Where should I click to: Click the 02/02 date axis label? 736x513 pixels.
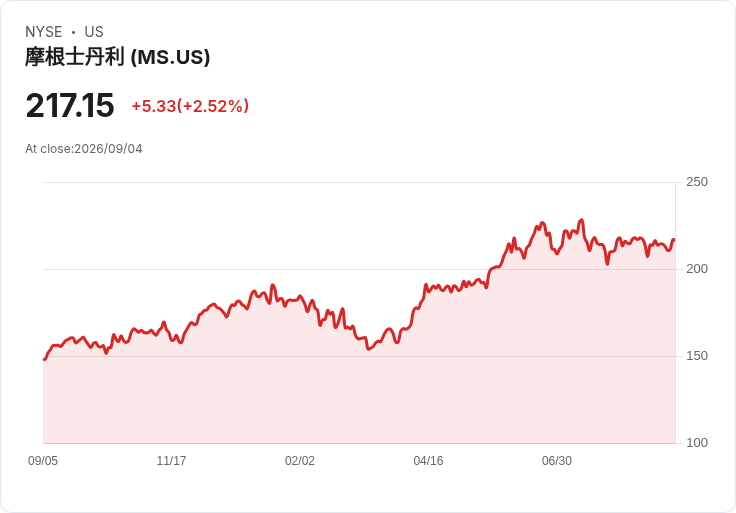(x=300, y=461)
